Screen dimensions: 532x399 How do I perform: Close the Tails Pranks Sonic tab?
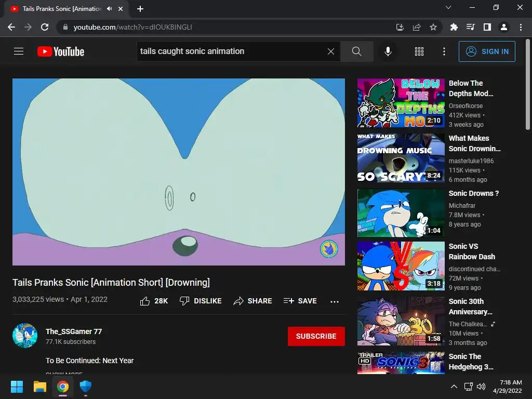[x=121, y=9]
